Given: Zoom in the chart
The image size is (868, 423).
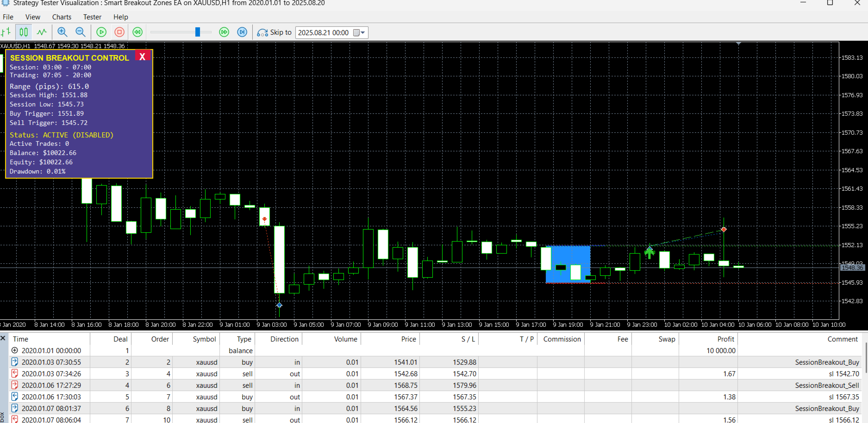Looking at the screenshot, I should pos(62,32).
